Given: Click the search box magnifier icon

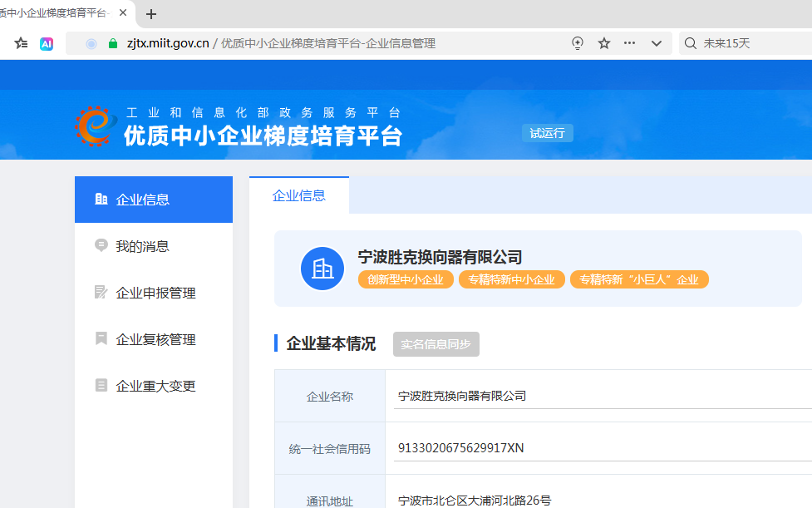Looking at the screenshot, I should [690, 43].
